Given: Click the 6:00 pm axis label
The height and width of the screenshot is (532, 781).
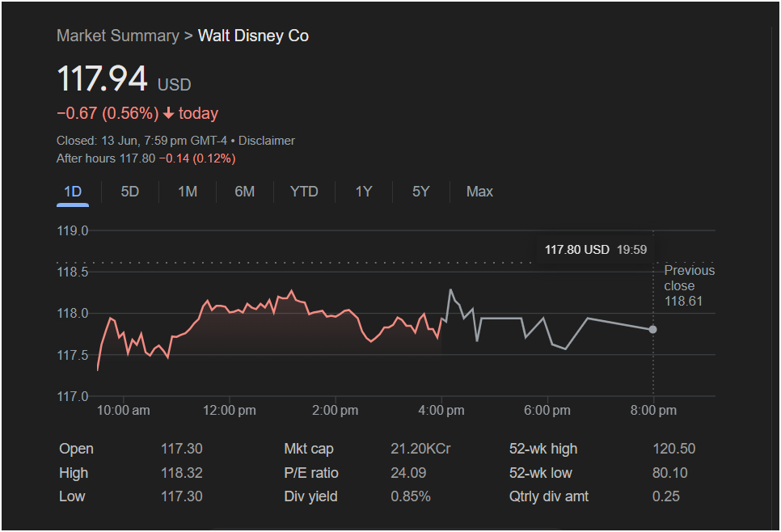Looking at the screenshot, I should (547, 411).
